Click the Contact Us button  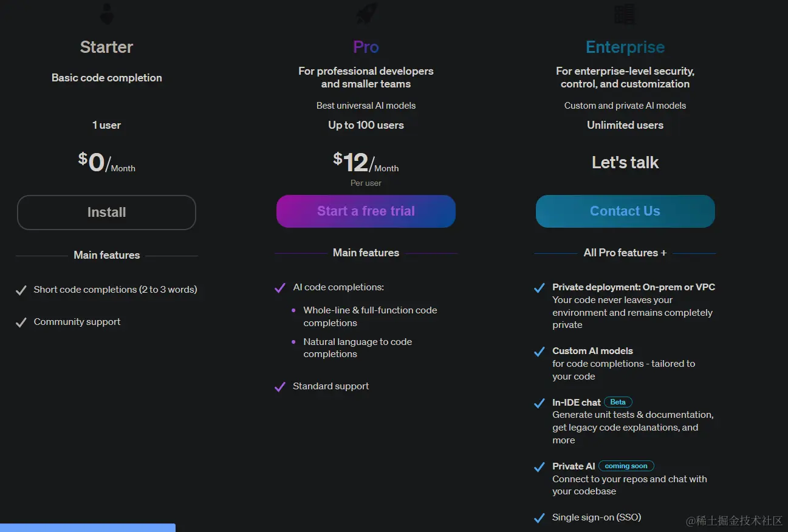(x=625, y=211)
